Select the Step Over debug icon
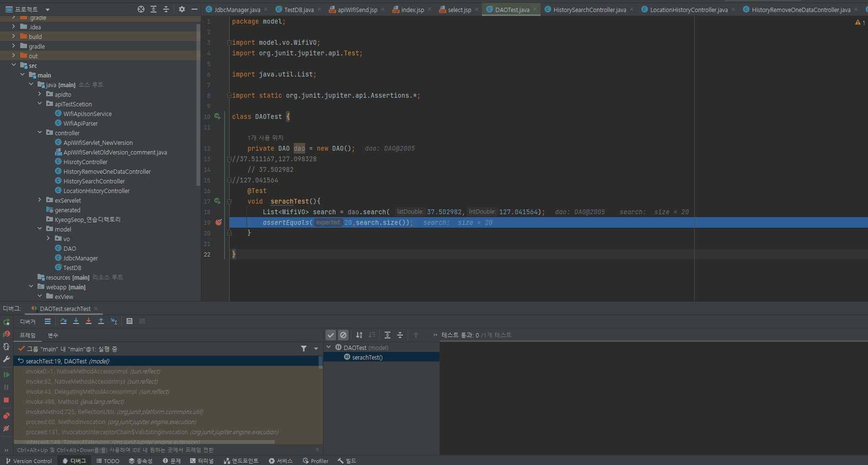868x465 pixels. (64, 321)
